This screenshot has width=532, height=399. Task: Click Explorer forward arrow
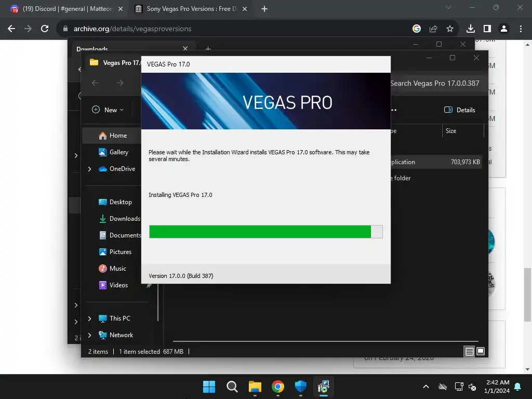tap(120, 83)
